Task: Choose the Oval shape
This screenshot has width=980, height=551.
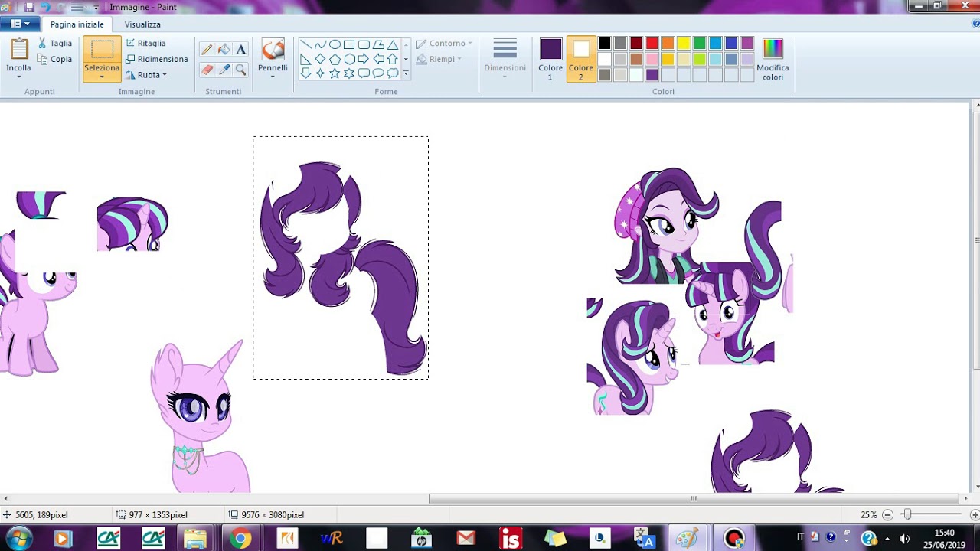Action: 335,44
